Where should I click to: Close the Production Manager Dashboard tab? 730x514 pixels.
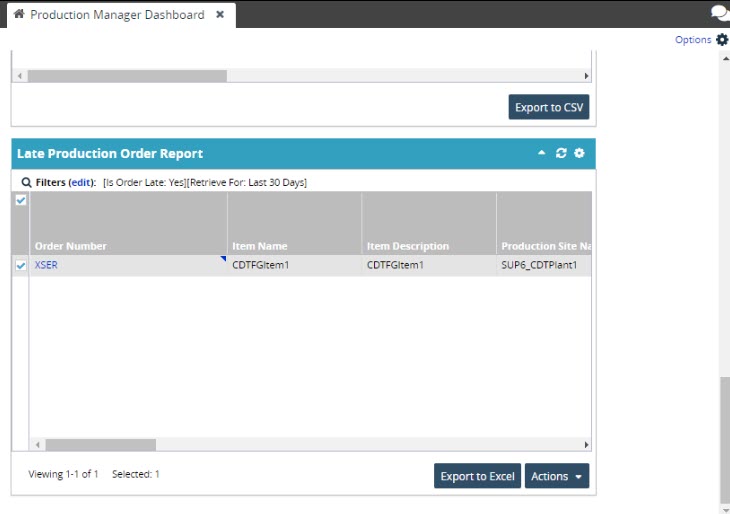pos(220,15)
